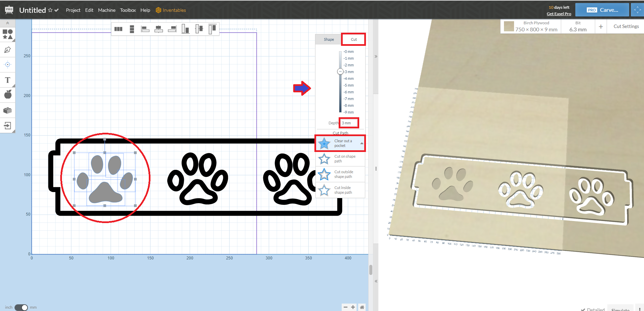
Task: Toggle the Detailed preview checkmark
Action: click(583, 309)
